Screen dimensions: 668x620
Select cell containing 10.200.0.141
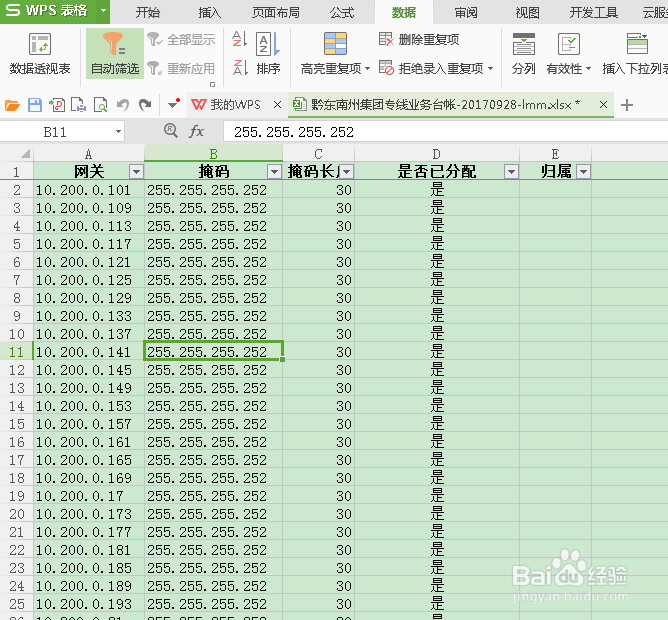(x=89, y=352)
